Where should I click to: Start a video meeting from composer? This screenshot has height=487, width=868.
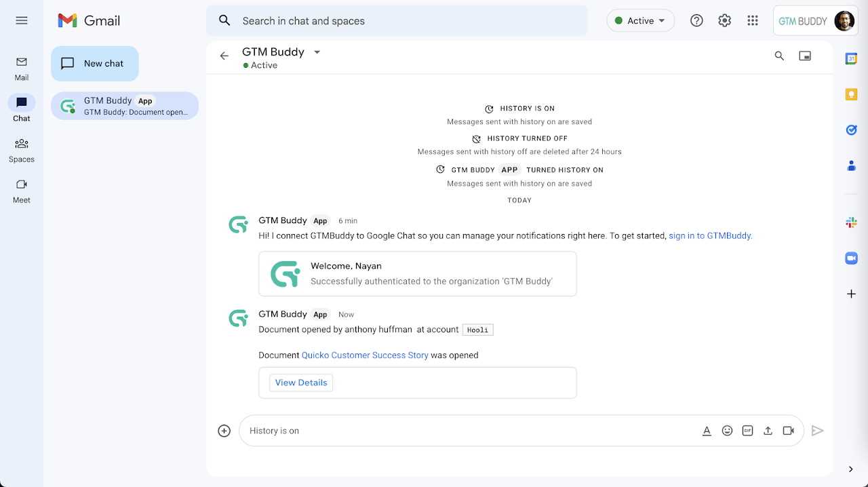tap(788, 431)
